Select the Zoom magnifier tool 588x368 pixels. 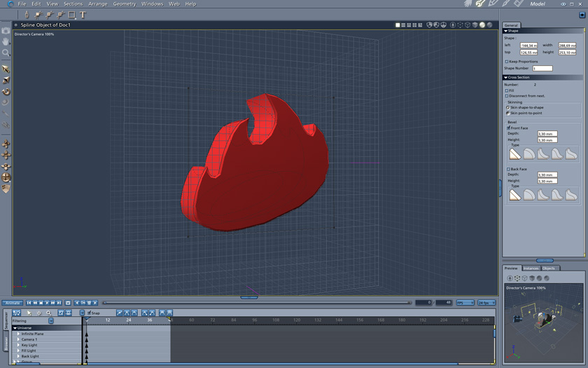(x=6, y=53)
